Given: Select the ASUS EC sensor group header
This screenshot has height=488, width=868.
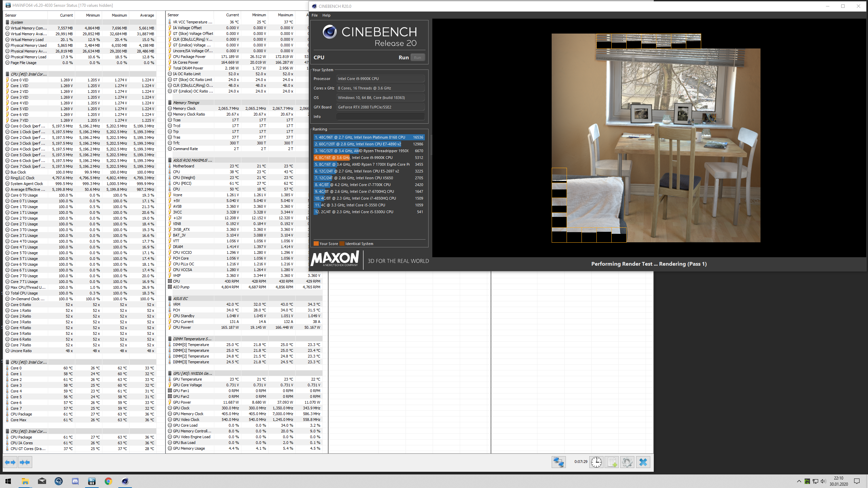Looking at the screenshot, I should tap(180, 299).
